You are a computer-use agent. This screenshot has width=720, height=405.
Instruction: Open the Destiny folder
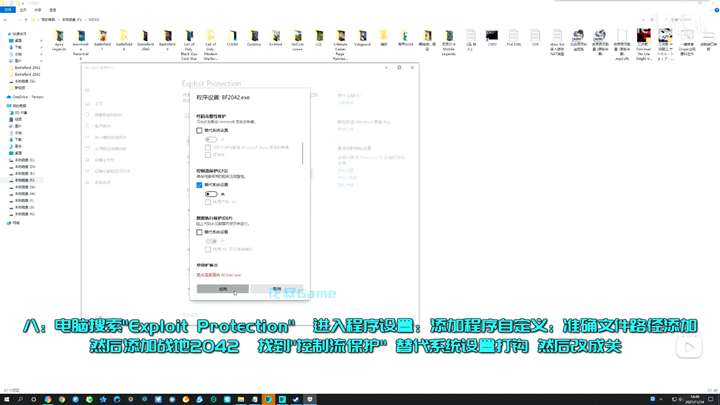[254, 39]
